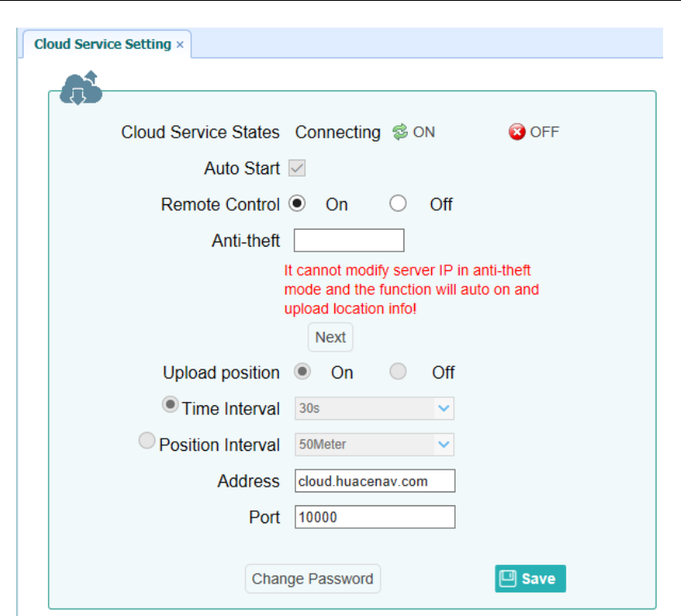Click into the Anti-theft input field
Image resolution: width=681 pixels, height=616 pixels.
(349, 241)
